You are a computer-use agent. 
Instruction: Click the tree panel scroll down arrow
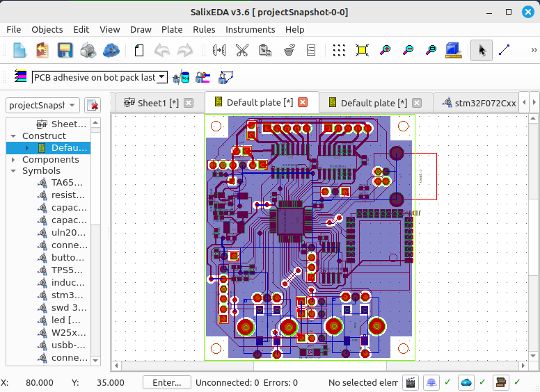95,361
